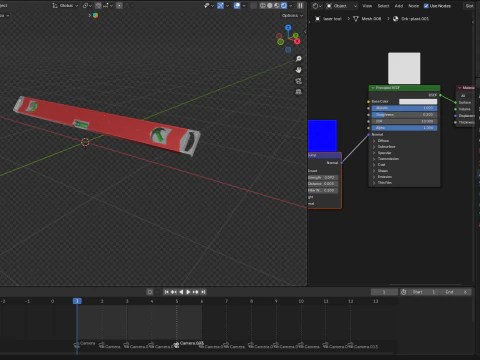Jump to timeline end
This screenshot has height=360, width=480.
[203, 292]
